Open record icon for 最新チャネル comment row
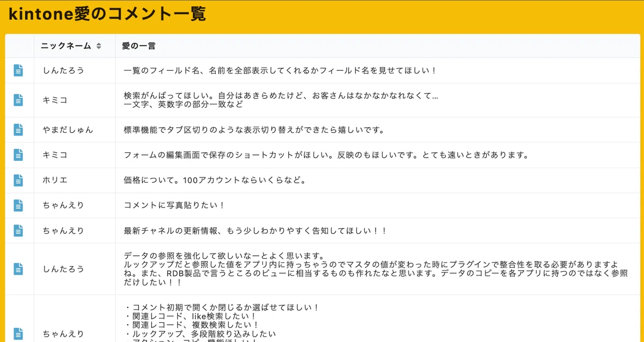 click(x=19, y=231)
